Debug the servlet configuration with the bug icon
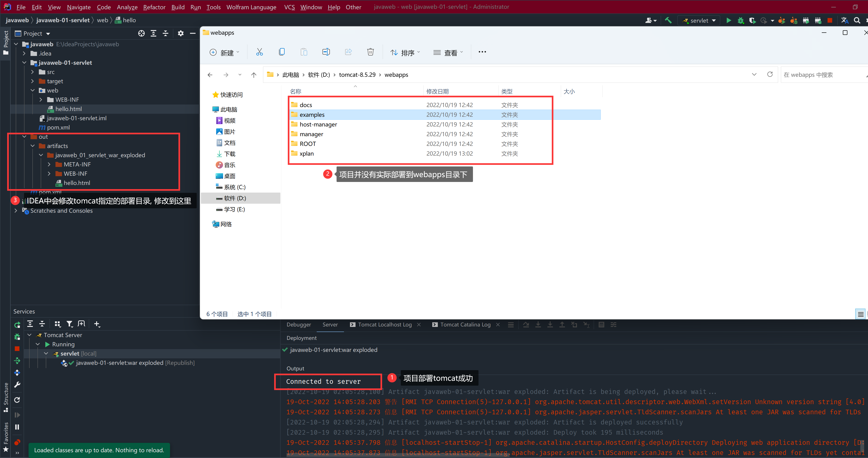868x458 pixels. coord(740,21)
